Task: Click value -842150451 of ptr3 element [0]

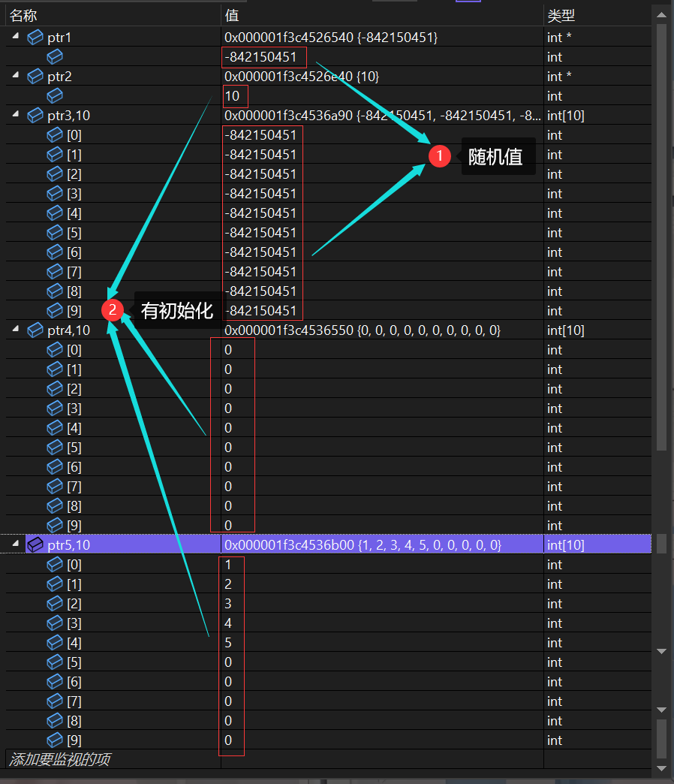Action: pos(260,135)
